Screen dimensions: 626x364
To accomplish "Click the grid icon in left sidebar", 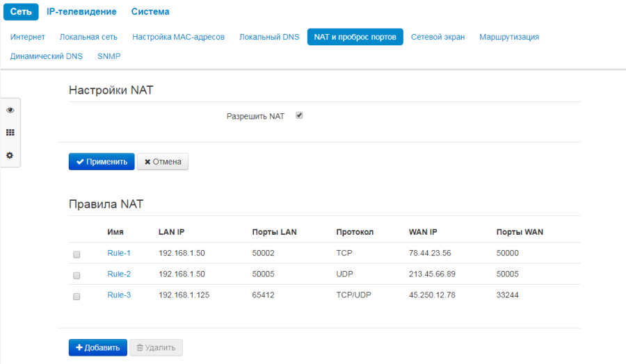I will 10,133.
